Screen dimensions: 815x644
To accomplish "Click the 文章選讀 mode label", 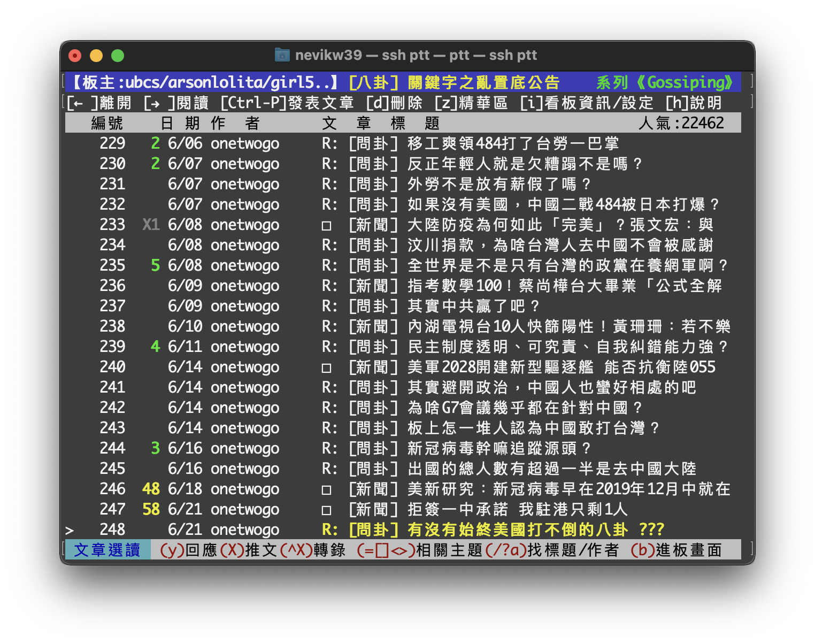I will coord(107,550).
